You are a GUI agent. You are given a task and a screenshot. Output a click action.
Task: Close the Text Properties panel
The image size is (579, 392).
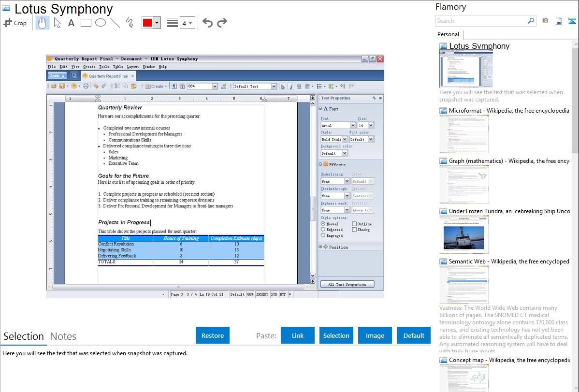pyautogui.click(x=380, y=98)
